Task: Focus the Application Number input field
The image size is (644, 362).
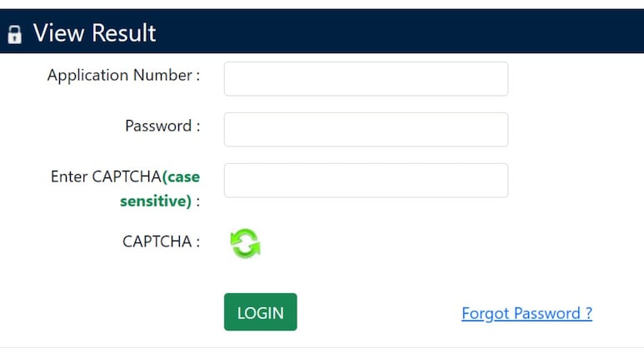Action: (366, 79)
